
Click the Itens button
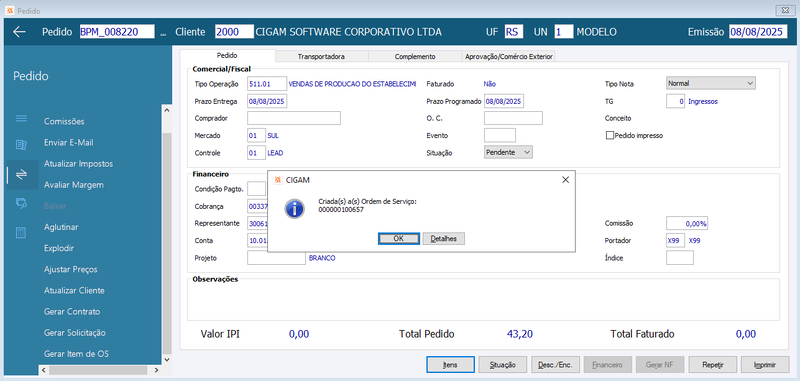pyautogui.click(x=451, y=365)
